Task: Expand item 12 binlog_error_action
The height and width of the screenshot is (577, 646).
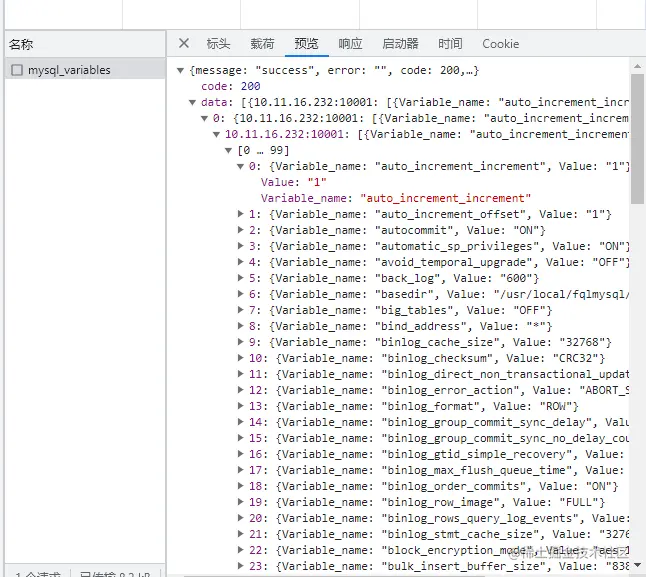Action: point(240,390)
